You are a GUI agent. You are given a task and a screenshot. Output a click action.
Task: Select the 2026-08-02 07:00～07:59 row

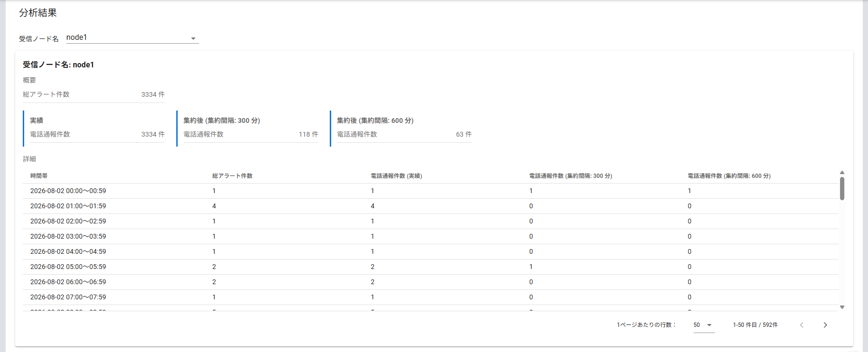(x=431, y=297)
